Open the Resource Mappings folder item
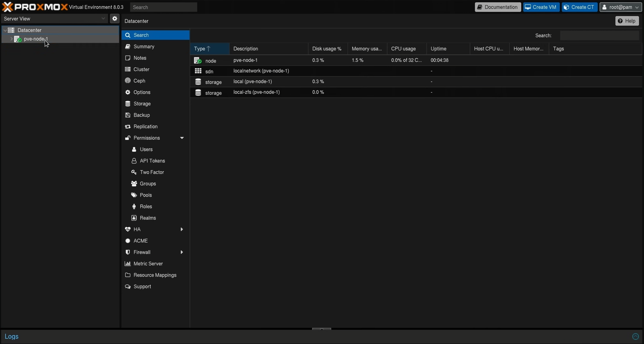 [x=154, y=275]
